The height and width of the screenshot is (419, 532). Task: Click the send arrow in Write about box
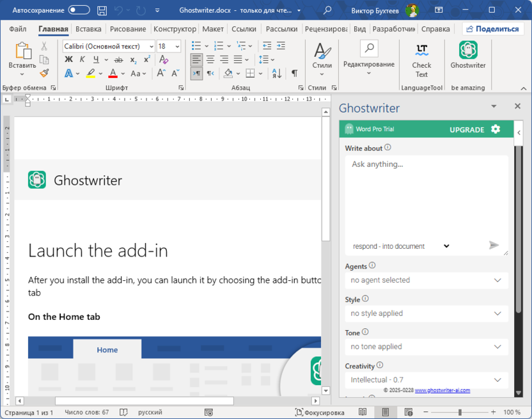point(494,246)
